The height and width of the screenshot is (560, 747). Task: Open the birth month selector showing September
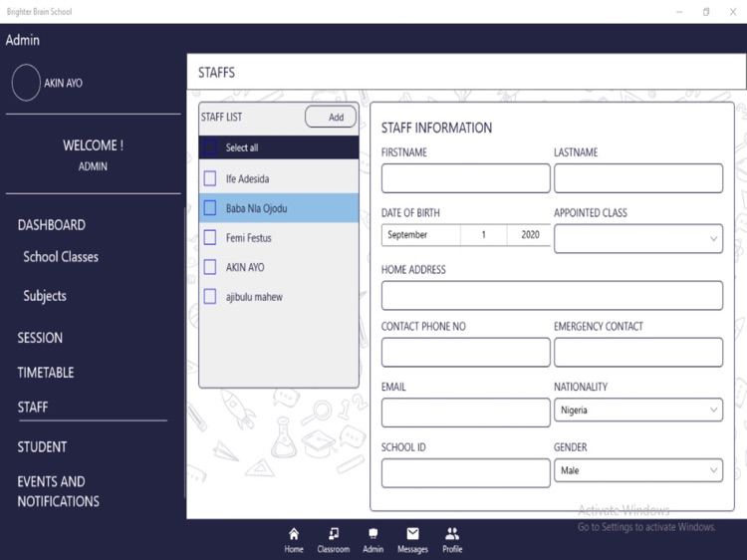coord(420,235)
